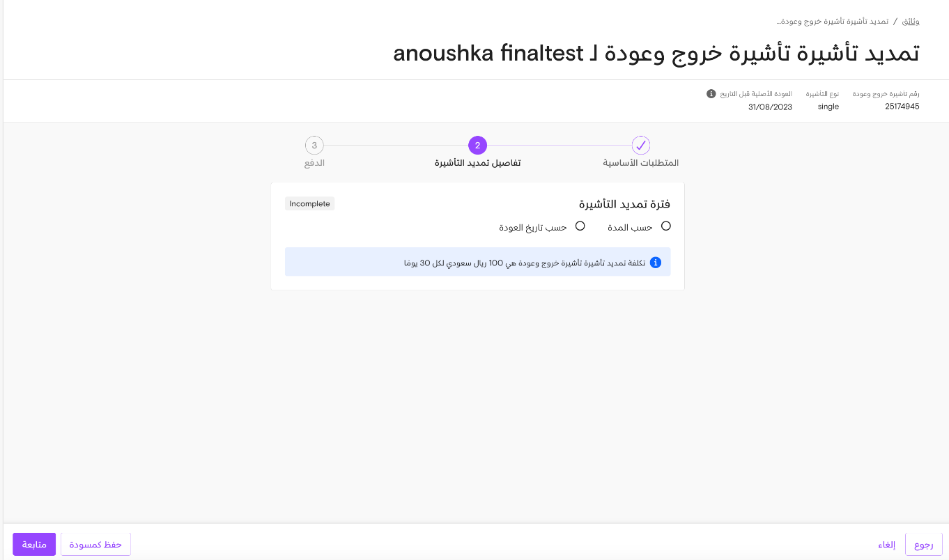Open the وثائق breadcrumb link
Screen dimensions: 949x560
(x=911, y=22)
